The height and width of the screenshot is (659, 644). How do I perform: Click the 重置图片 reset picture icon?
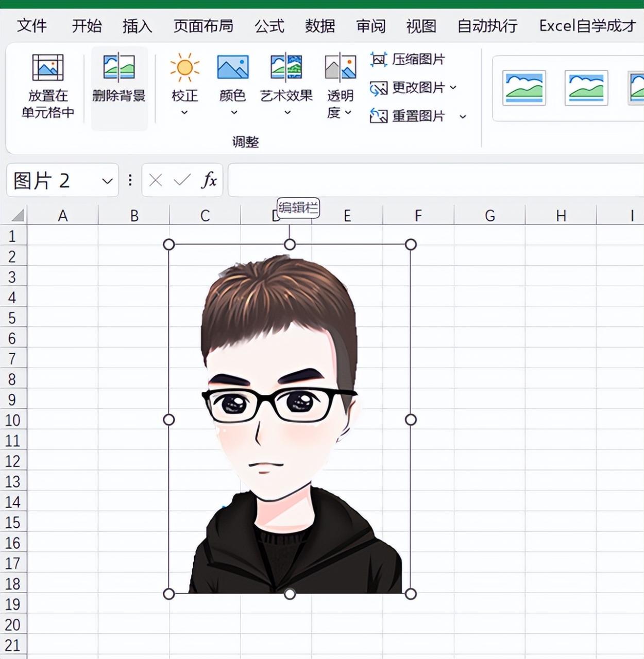tap(378, 116)
